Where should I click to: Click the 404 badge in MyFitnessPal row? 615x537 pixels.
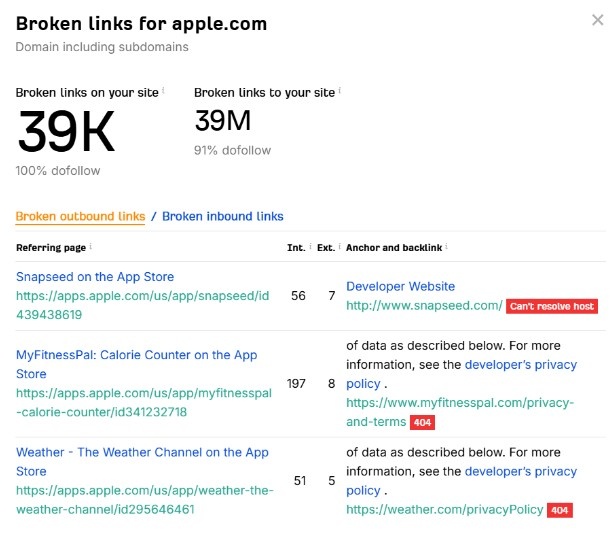pyautogui.click(x=422, y=422)
